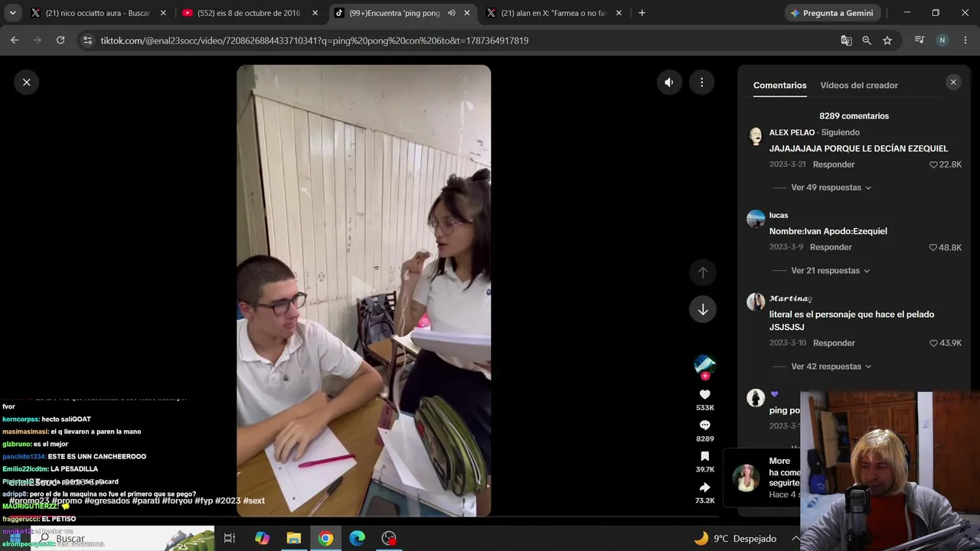Open the tab search dropdown
This screenshot has width=980, height=551.
(x=12, y=13)
